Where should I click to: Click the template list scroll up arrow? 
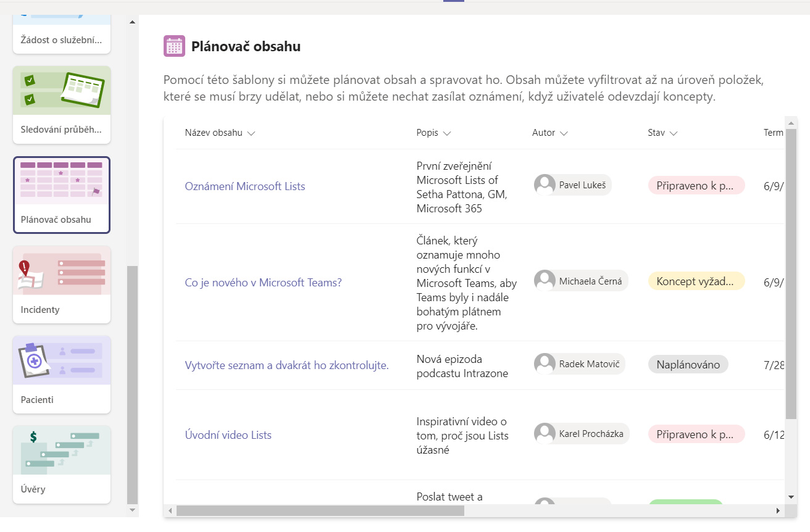pyautogui.click(x=132, y=22)
